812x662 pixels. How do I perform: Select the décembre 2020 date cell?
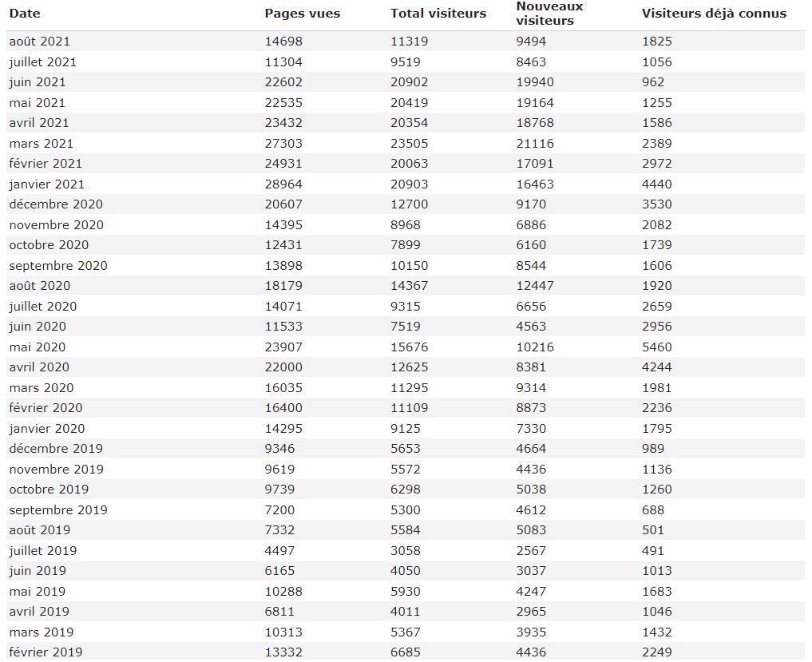coord(56,204)
